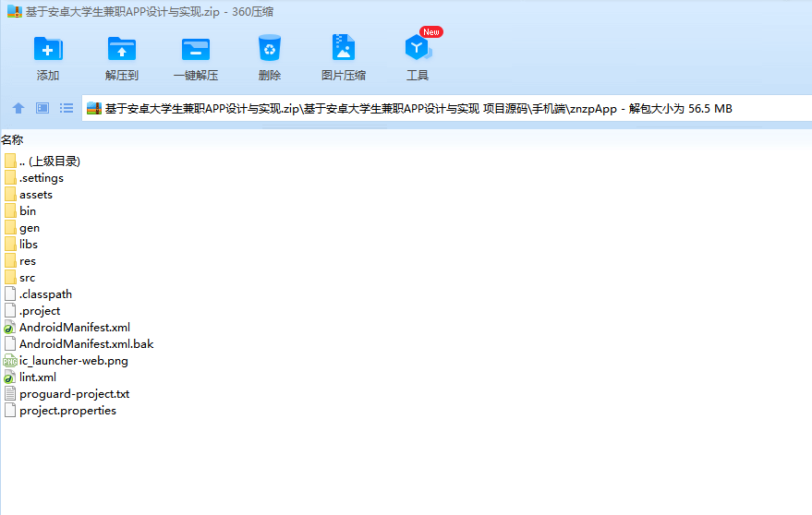
Task: Click the AndroidManifest.xml.bak file icon
Action: [10, 343]
